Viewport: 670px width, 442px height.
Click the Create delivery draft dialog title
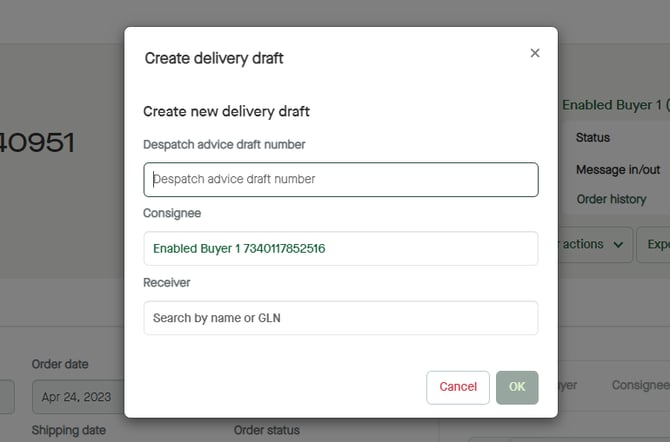[214, 58]
